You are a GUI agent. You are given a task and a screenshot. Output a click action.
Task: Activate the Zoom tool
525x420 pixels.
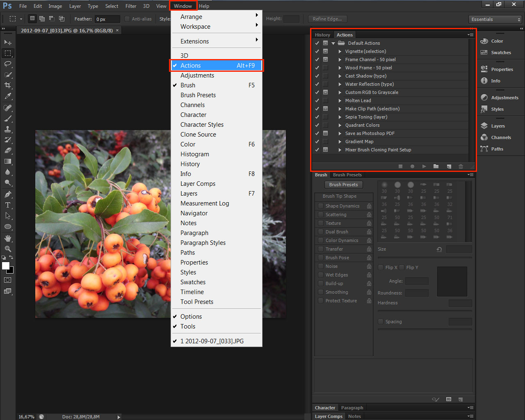point(8,249)
